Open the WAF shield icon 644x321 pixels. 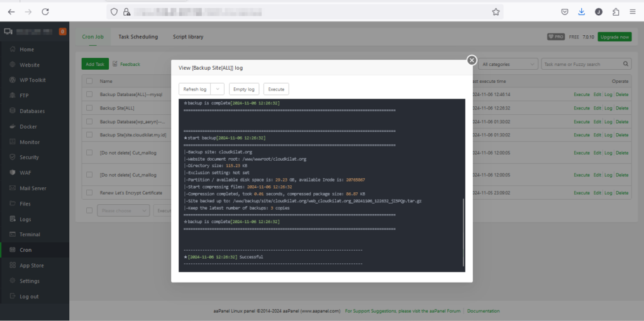10,173
